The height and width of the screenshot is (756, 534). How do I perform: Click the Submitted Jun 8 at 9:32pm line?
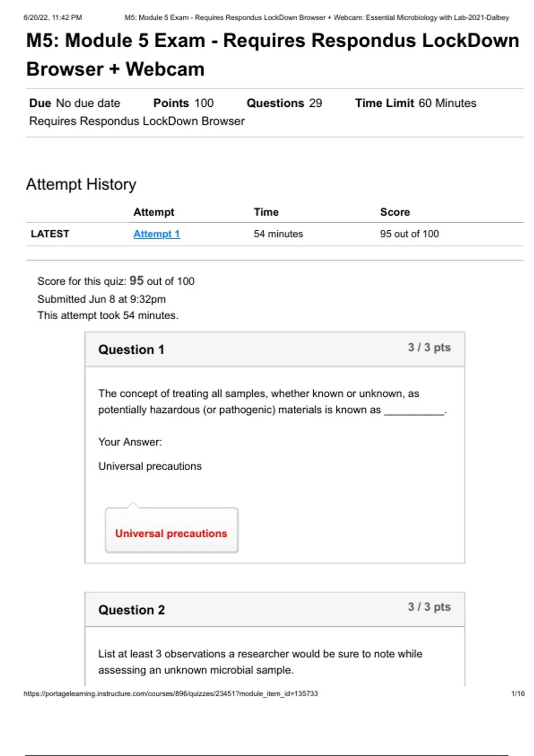coord(101,299)
